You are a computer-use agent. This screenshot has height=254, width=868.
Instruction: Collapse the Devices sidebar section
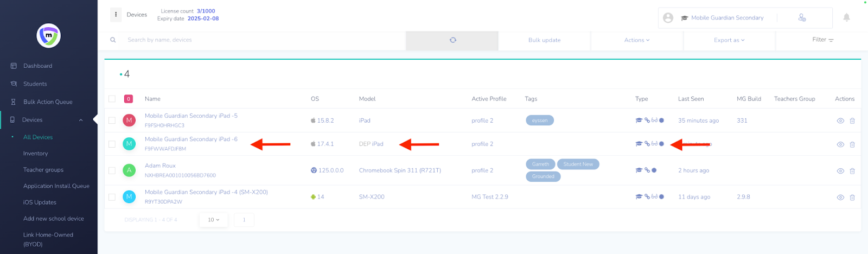pyautogui.click(x=81, y=120)
